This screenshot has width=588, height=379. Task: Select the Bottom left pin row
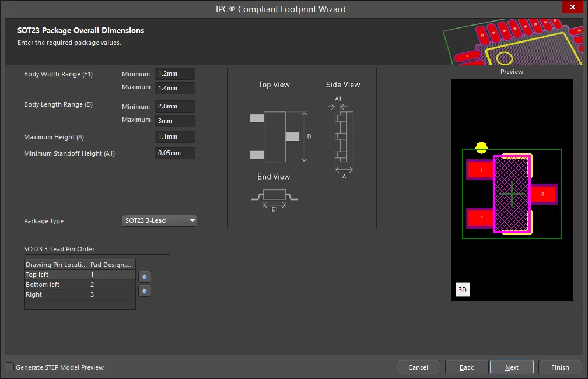click(79, 285)
